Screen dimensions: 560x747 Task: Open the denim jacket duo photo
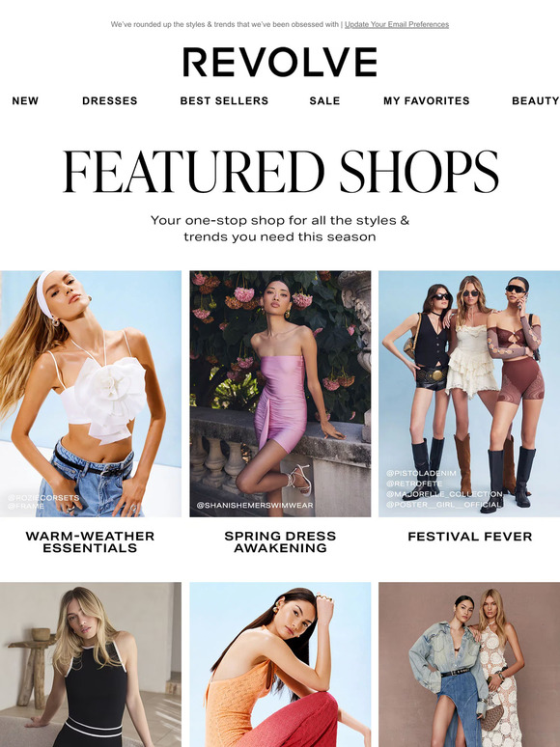tap(469, 665)
